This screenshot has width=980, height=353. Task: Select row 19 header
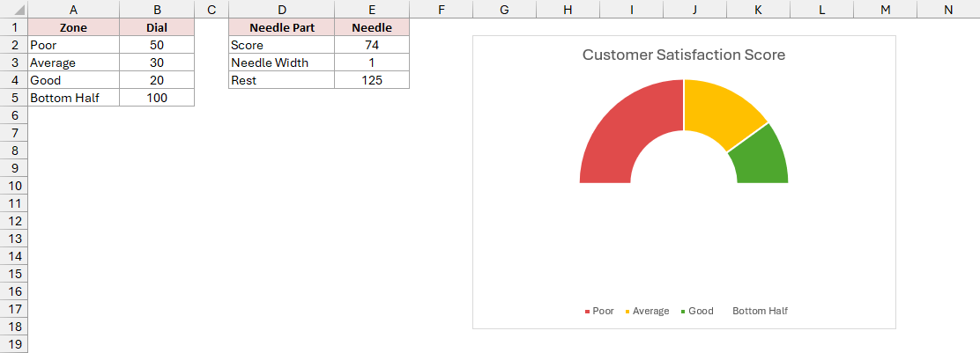[x=14, y=343]
